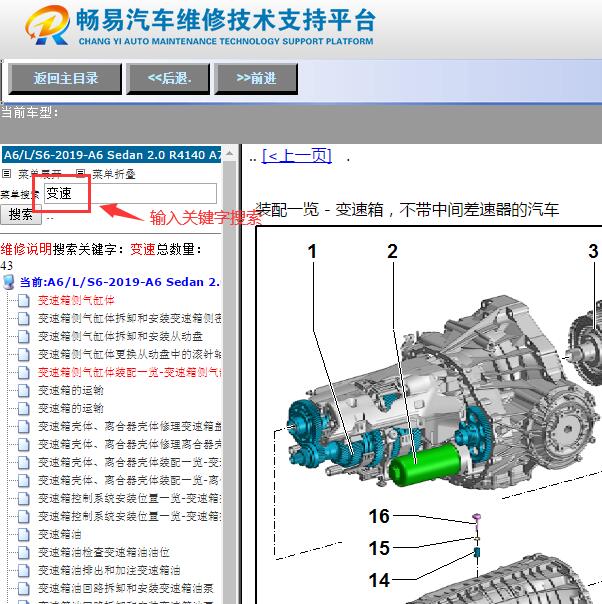Image resolution: width=602 pixels, height=604 pixels.
Task: Open the [<上一页] previous page link
Action: [297, 156]
